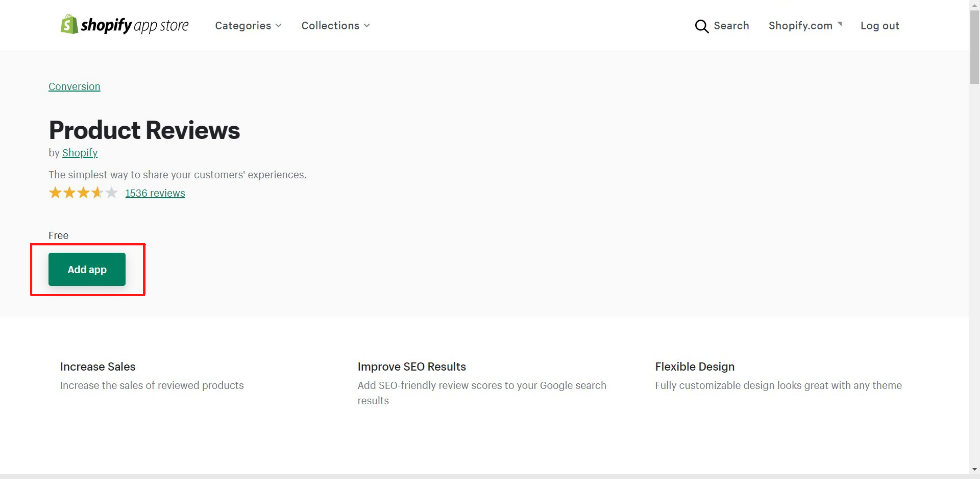
Task: Click the Product Reviews heading
Action: pos(144,130)
